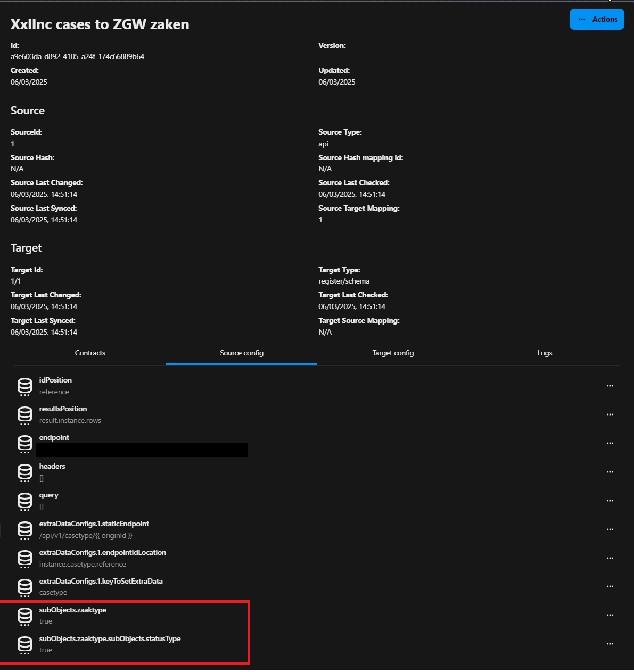This screenshot has width=634, height=672.
Task: Open the Target config tab
Action: (x=393, y=353)
